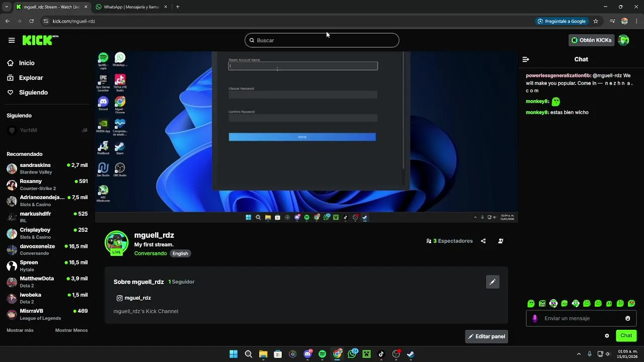This screenshot has width=644, height=362.
Task: Open Adrianozendeja Slots & Casino channel
Action: pyautogui.click(x=47, y=201)
